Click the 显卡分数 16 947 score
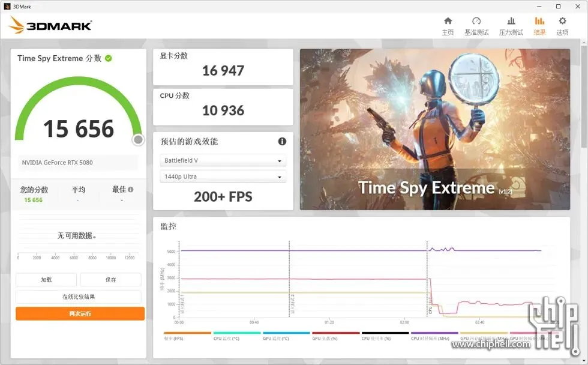Viewport: 588px width, 365px height. [223, 67]
